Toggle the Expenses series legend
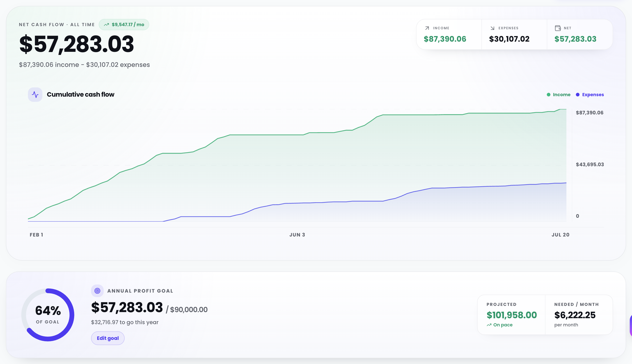 (590, 95)
